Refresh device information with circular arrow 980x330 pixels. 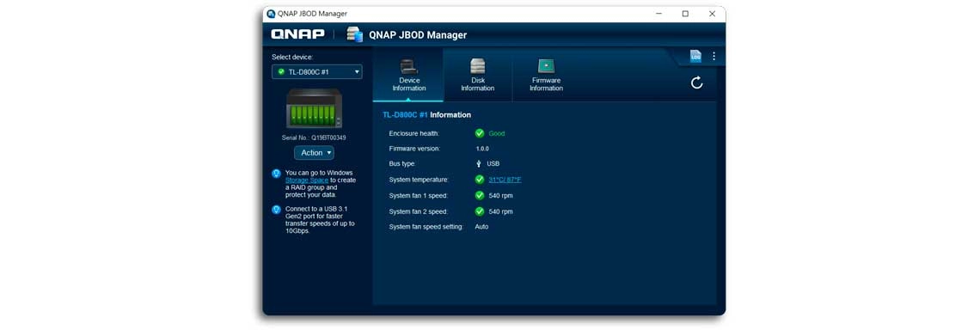697,82
